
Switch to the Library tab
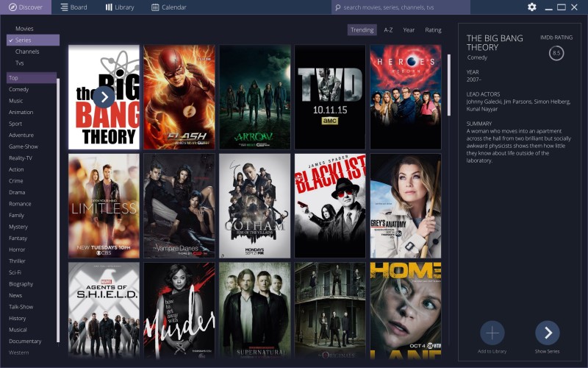pyautogui.click(x=120, y=7)
